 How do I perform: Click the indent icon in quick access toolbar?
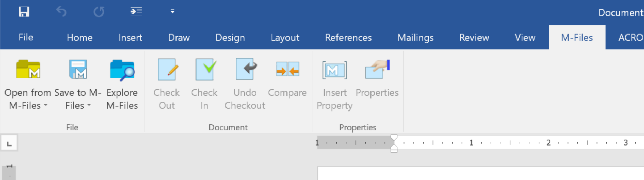click(136, 12)
